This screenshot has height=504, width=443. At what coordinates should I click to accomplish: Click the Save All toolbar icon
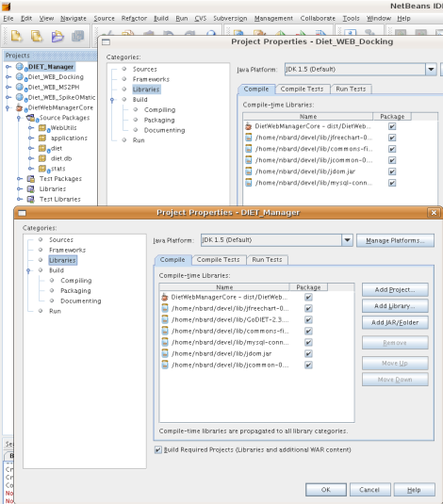click(x=77, y=36)
